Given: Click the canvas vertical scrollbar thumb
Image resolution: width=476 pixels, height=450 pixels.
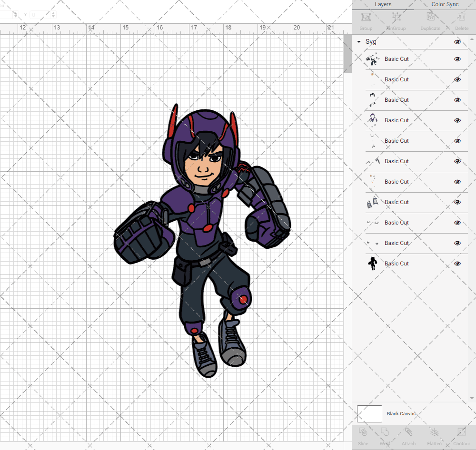Looking at the screenshot, I should click(347, 53).
